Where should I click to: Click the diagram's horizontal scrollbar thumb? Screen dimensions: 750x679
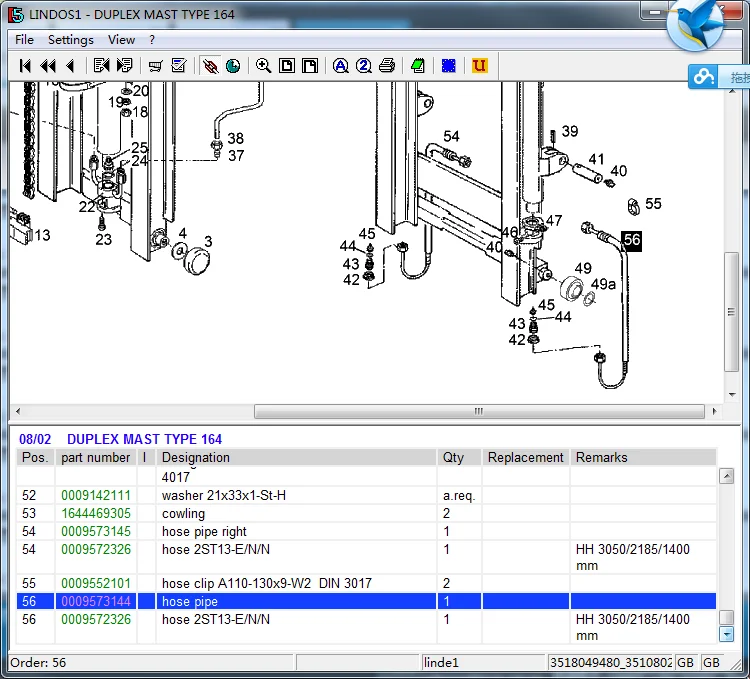click(x=479, y=411)
